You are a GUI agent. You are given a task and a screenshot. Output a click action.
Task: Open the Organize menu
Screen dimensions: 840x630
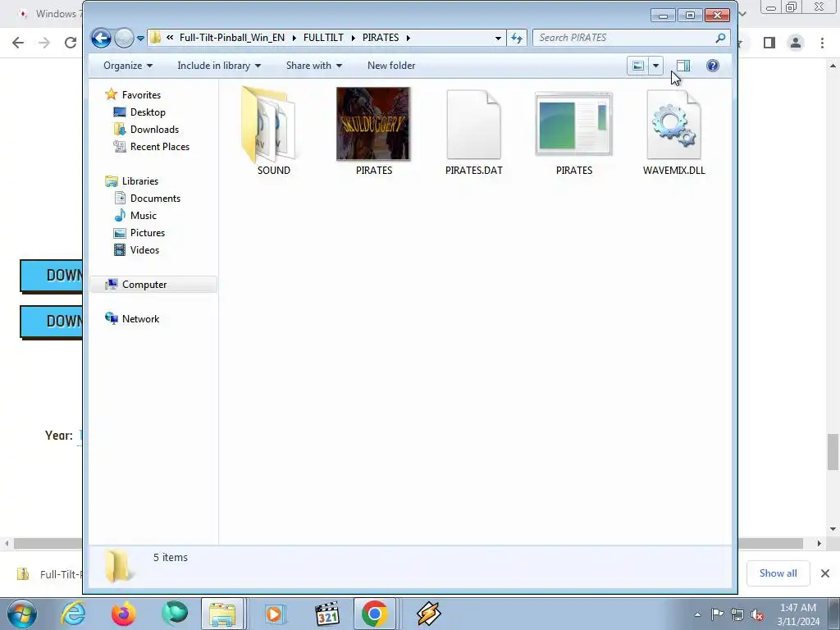[127, 66]
